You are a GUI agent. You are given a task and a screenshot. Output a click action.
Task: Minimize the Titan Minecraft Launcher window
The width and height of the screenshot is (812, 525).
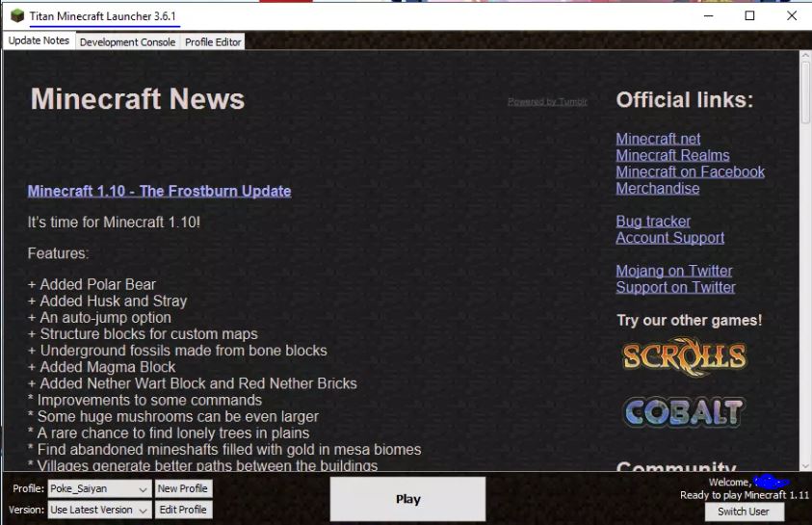point(708,15)
